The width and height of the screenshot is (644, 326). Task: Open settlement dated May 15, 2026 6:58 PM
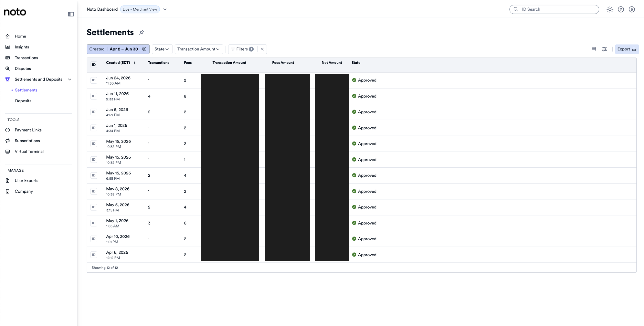pyautogui.click(x=361, y=175)
